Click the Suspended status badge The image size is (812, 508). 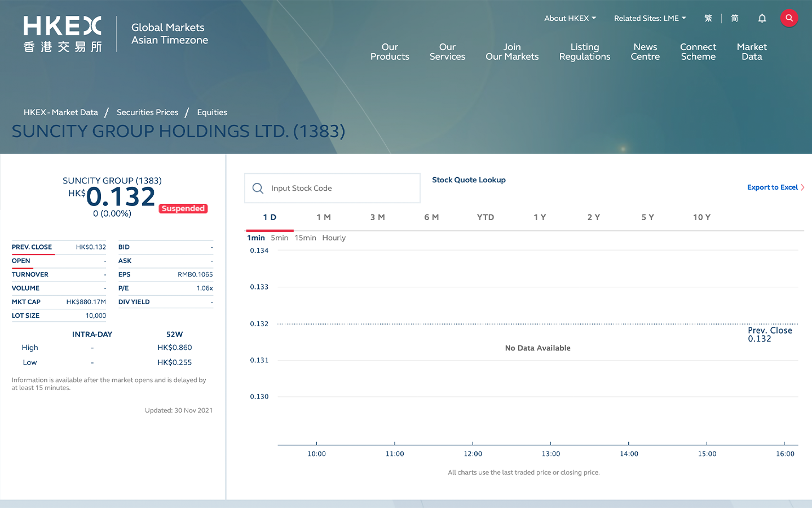click(x=183, y=208)
